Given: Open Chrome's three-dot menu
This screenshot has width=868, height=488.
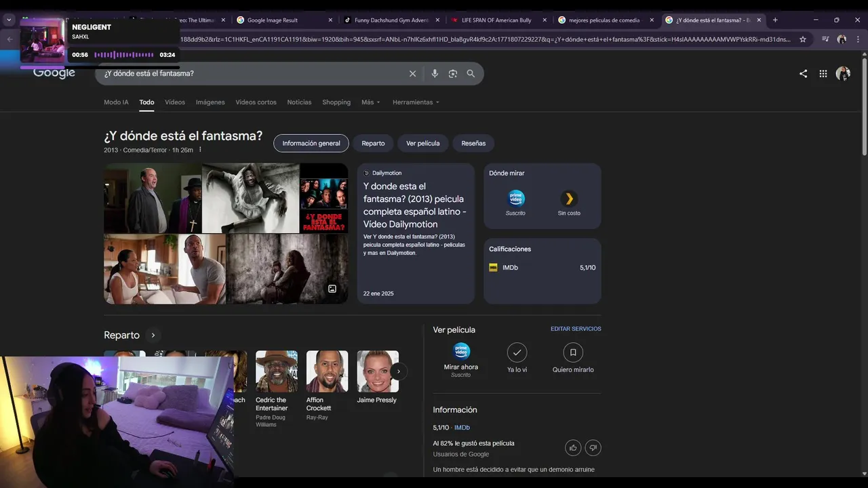Looking at the screenshot, I should 859,39.
